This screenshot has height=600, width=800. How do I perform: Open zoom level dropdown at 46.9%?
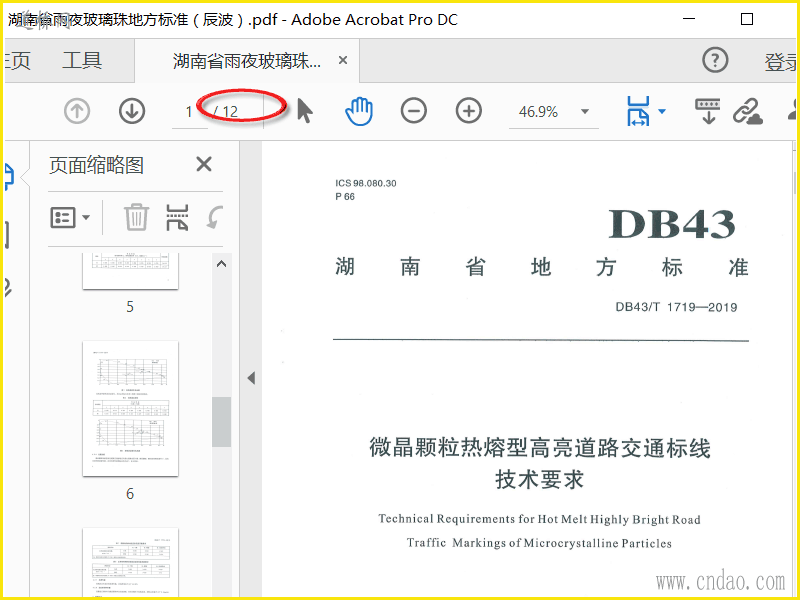pyautogui.click(x=585, y=112)
